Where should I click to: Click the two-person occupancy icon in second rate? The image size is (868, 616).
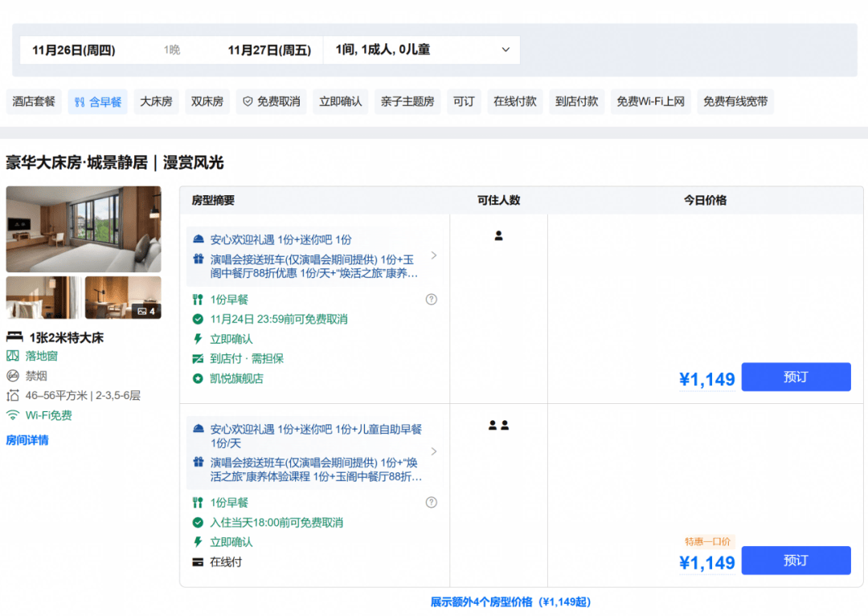pyautogui.click(x=499, y=425)
